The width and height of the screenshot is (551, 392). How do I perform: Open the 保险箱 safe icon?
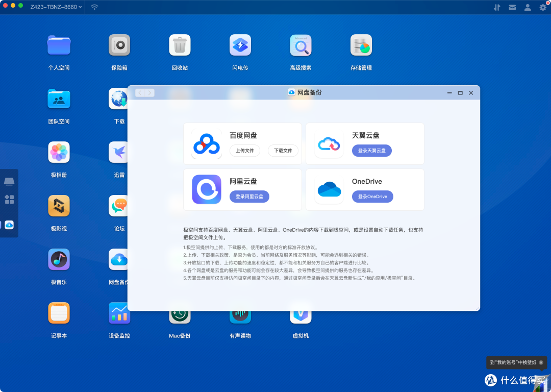tap(119, 45)
